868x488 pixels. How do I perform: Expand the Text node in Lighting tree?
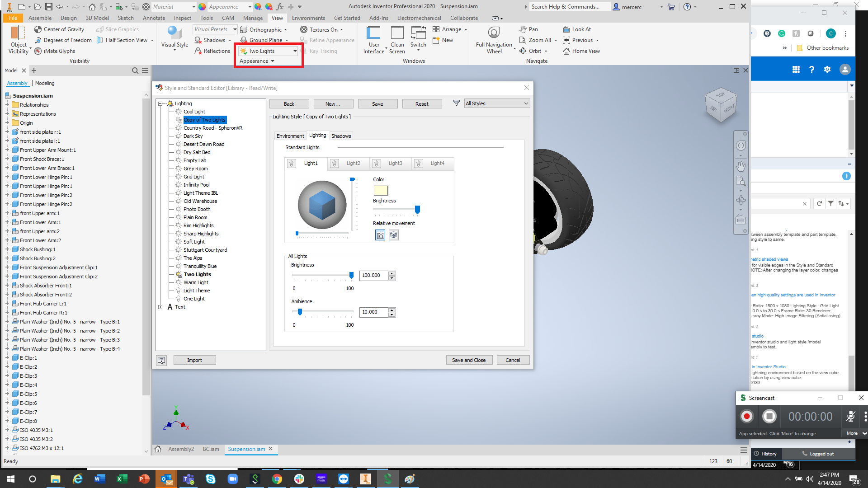161,306
